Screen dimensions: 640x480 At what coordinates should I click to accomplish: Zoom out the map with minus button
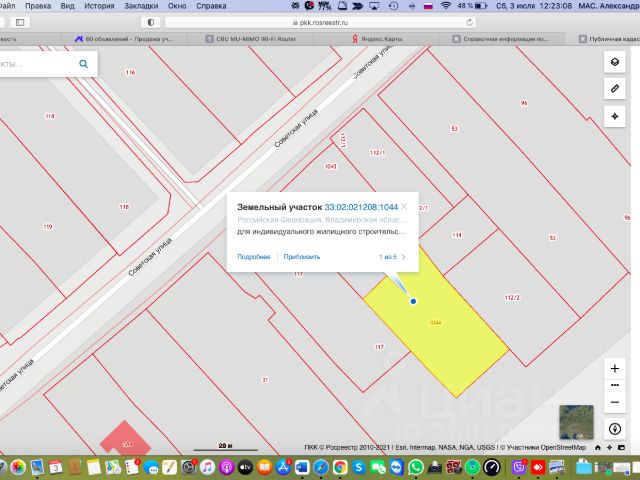pos(614,401)
